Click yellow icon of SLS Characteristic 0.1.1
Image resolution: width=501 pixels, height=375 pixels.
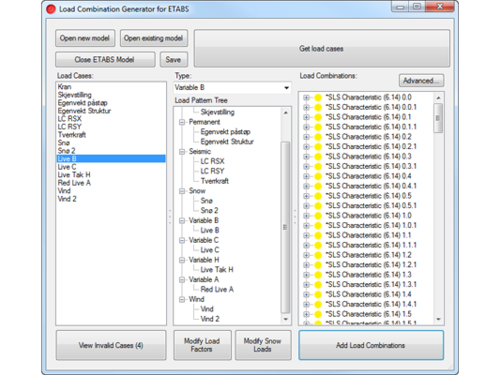(318, 127)
